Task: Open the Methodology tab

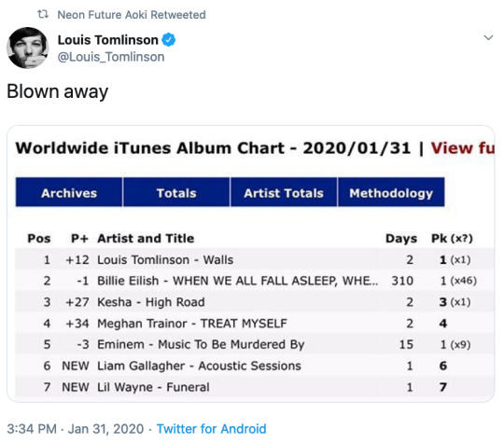Action: tap(391, 192)
